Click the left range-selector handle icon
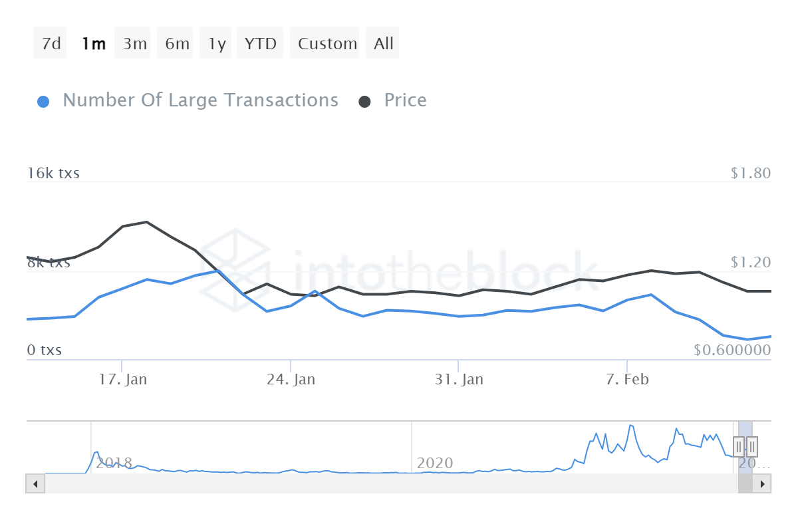 point(739,446)
